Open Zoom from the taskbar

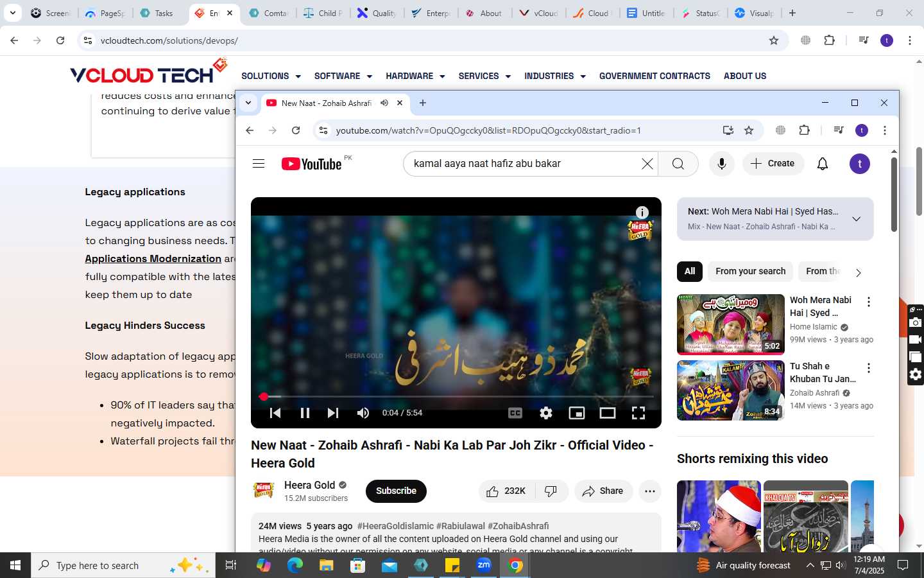pos(484,565)
